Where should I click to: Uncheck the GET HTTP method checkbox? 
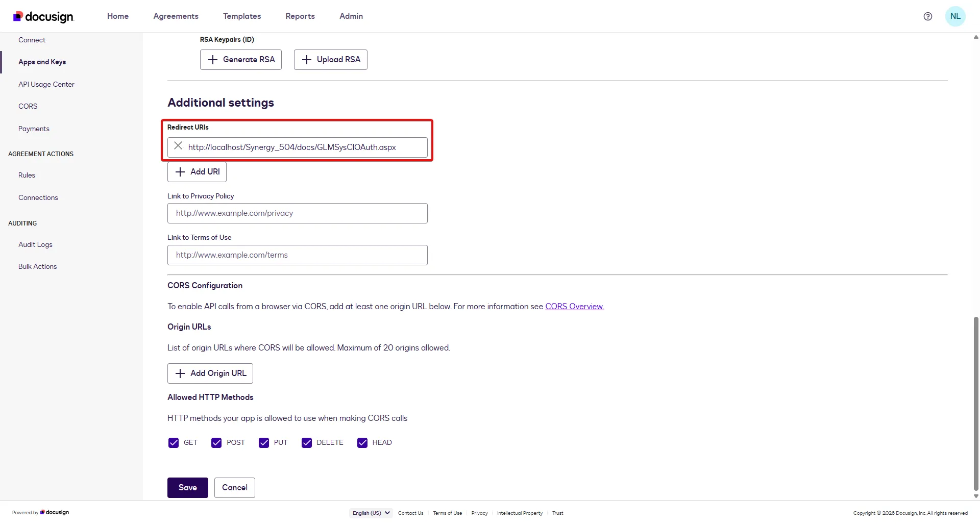[174, 443]
